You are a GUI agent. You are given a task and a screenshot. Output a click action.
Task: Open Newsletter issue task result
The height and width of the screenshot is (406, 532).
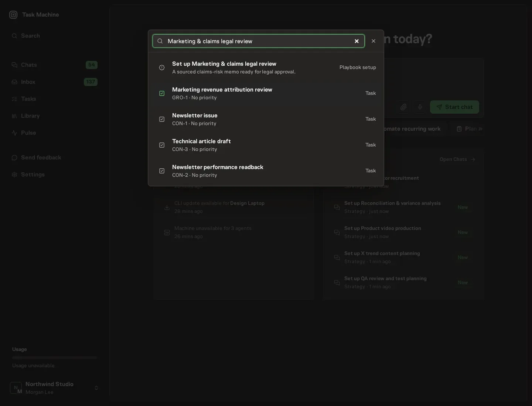(266, 119)
